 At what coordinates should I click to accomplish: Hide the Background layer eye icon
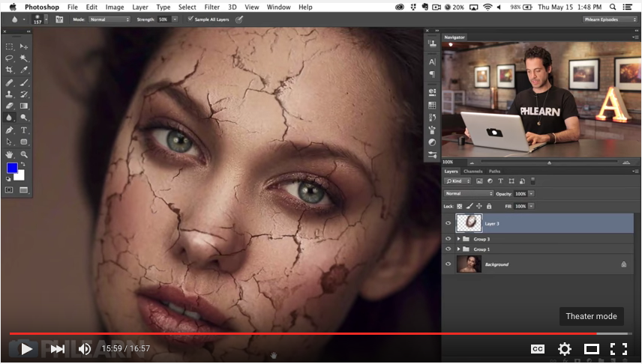[448, 264]
